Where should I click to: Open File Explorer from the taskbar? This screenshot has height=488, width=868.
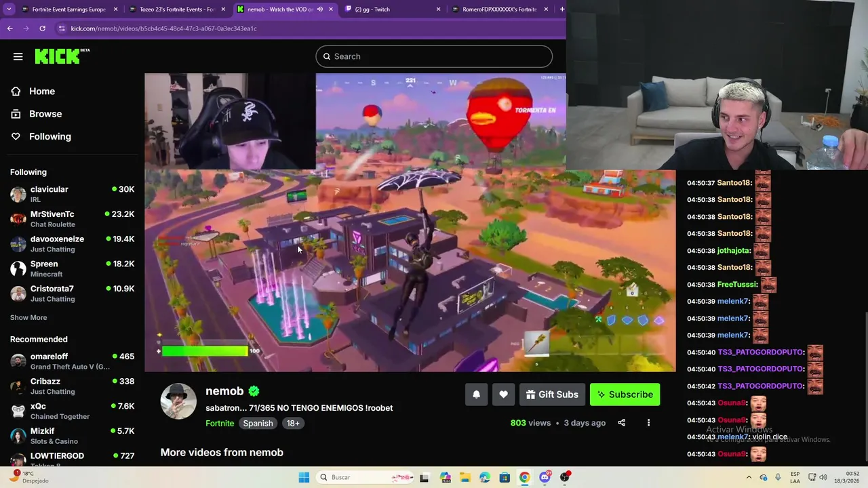click(465, 477)
